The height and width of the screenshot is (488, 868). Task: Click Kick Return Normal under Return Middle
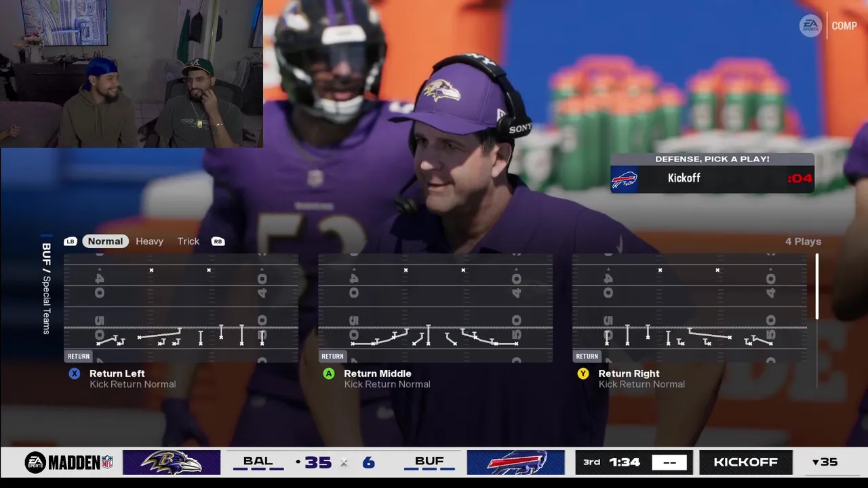coord(387,384)
